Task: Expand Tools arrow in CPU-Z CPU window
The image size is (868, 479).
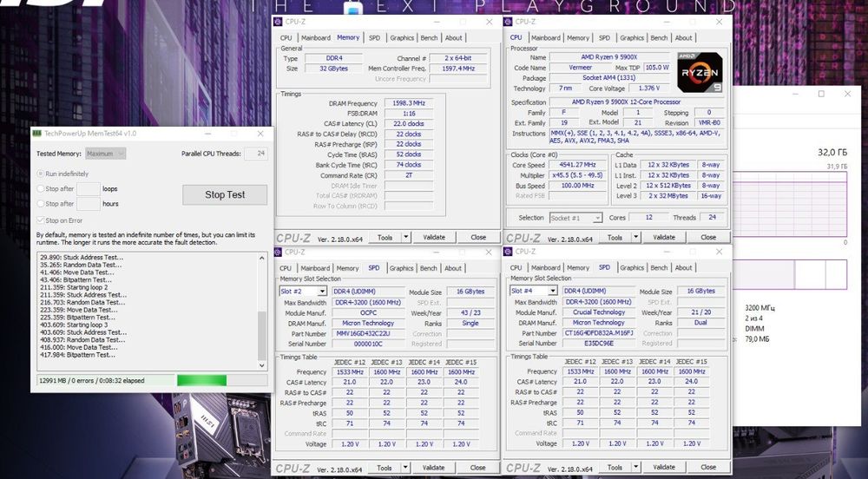Action: point(636,237)
